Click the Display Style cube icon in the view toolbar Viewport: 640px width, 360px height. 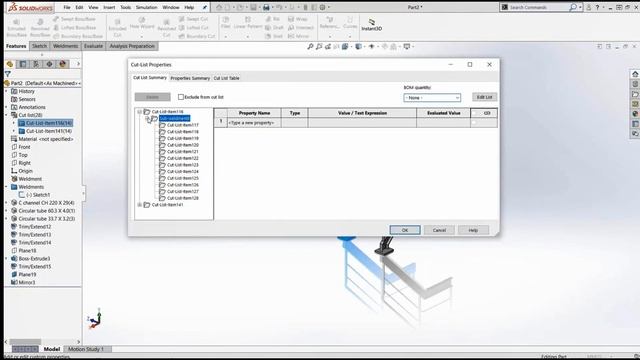358,47
